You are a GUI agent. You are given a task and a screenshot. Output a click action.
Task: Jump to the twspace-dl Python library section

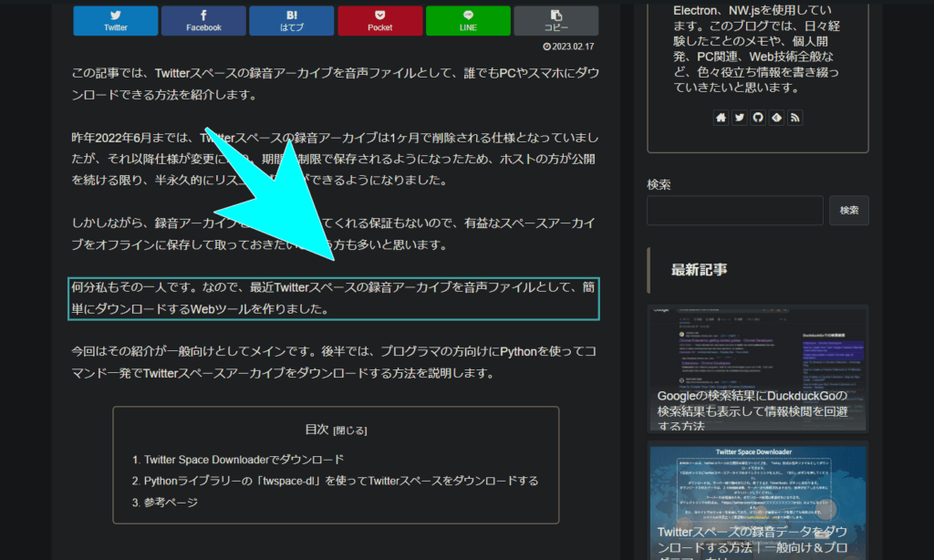point(341,481)
